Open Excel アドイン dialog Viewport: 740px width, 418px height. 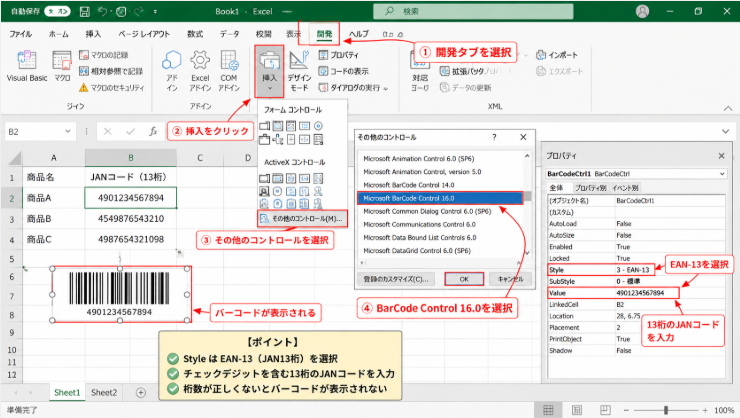[200, 71]
